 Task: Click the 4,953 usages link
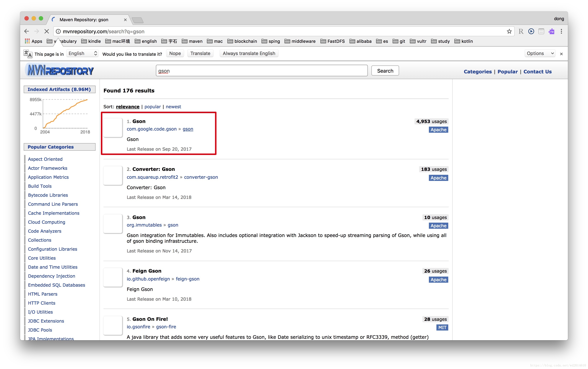[x=432, y=121]
